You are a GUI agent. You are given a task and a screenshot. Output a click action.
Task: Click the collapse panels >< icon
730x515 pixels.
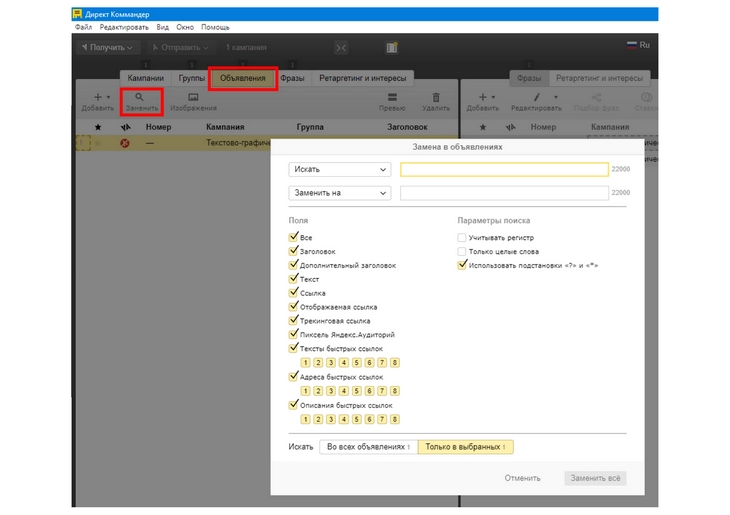pos(341,47)
